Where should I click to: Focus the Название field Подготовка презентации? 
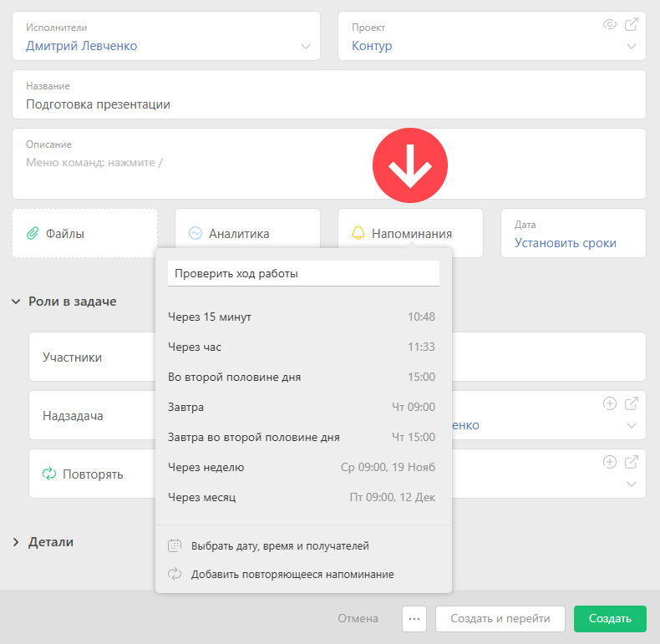tap(329, 94)
